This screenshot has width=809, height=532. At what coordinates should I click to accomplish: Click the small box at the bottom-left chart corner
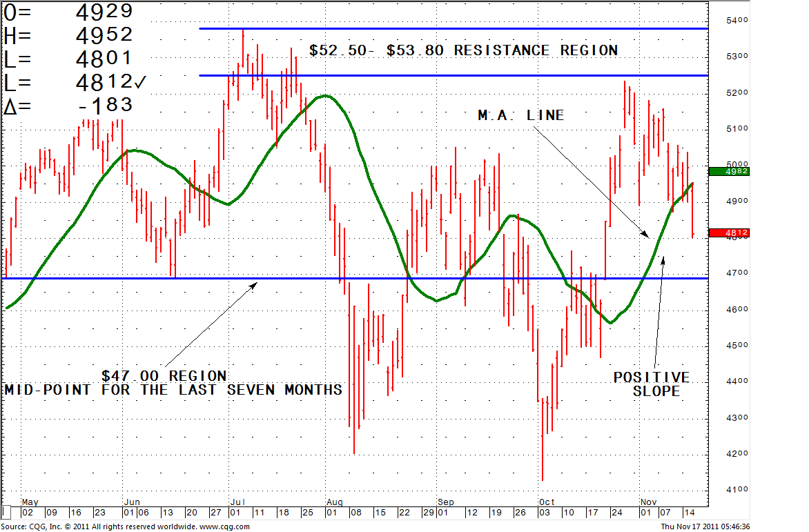tap(6, 512)
